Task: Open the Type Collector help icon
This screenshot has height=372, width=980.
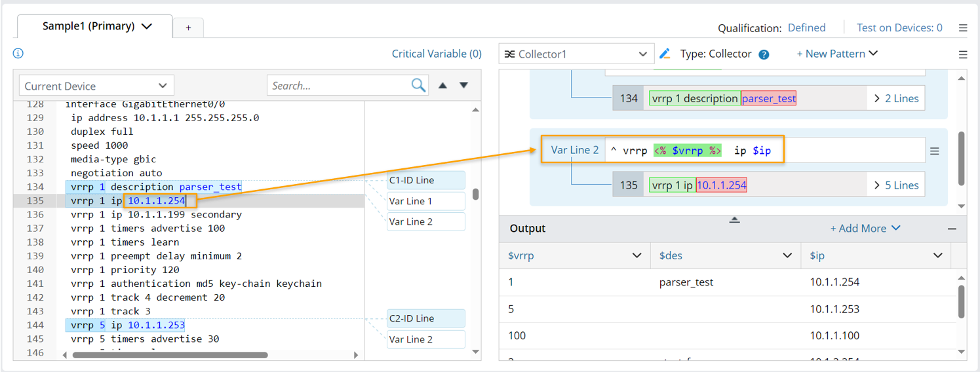Action: pyautogui.click(x=764, y=54)
